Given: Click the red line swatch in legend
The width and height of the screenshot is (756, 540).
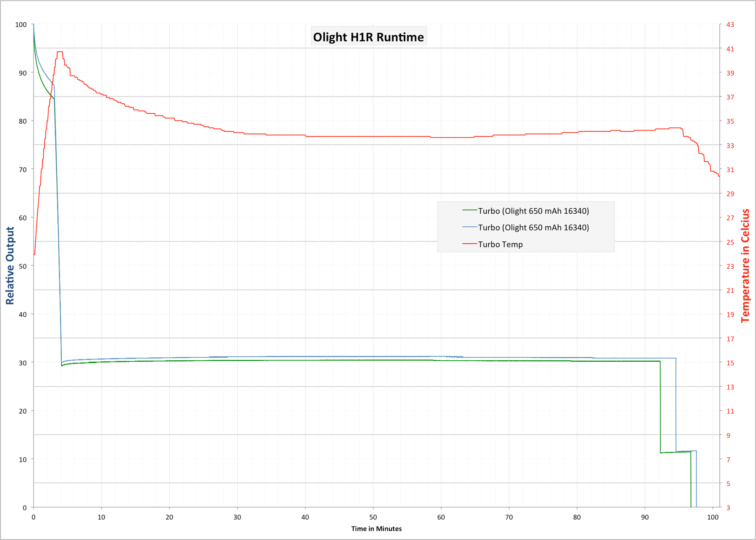Looking at the screenshot, I should (x=469, y=244).
